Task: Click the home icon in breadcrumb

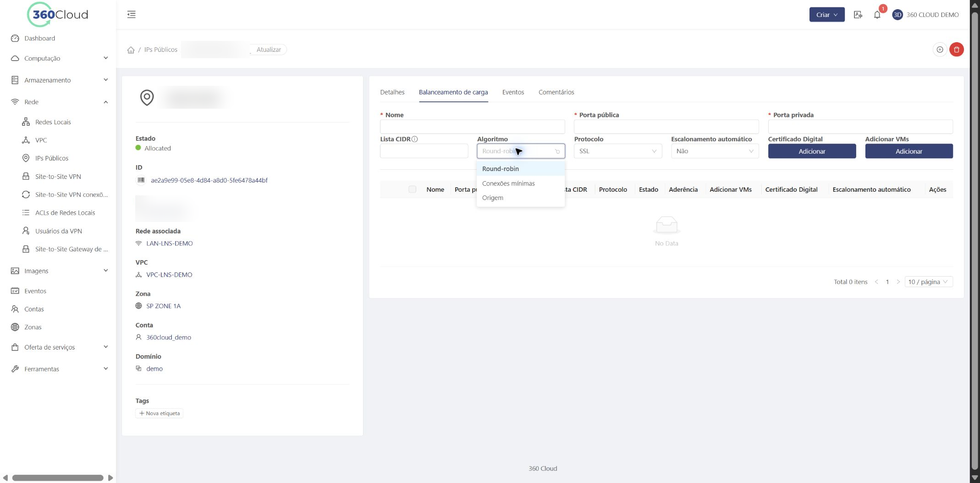Action: (131, 50)
